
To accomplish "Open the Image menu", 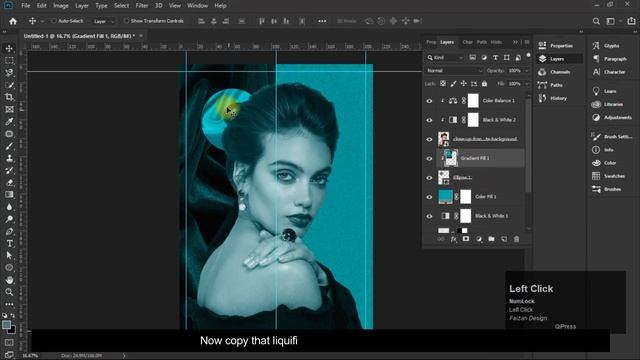I will [61, 6].
